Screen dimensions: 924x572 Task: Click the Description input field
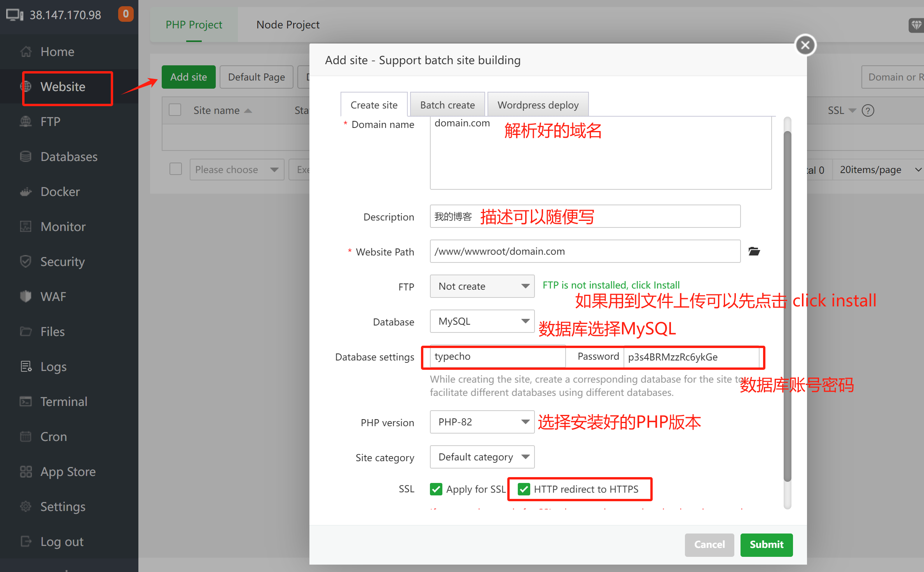coord(585,216)
